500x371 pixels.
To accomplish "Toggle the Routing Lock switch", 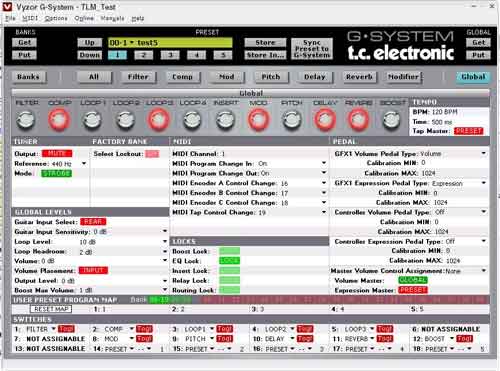I will [x=229, y=290].
